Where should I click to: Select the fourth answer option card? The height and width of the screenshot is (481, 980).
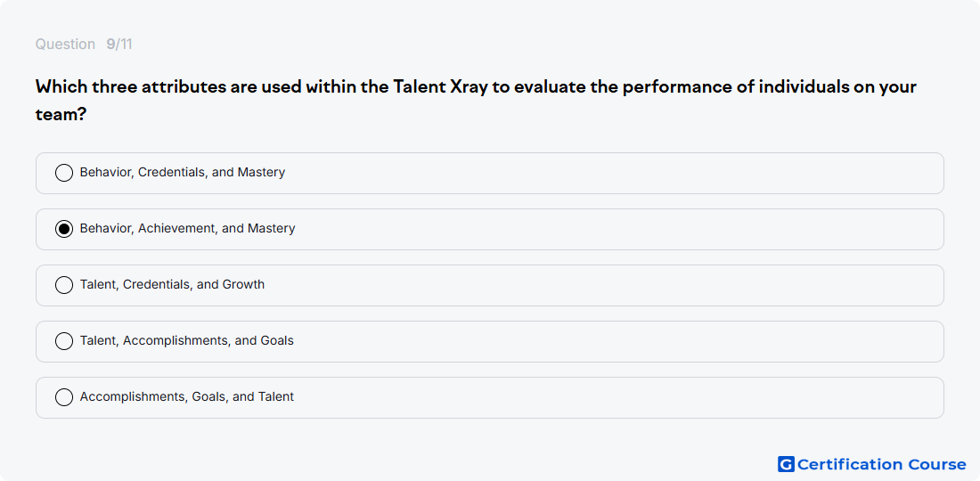pos(490,342)
